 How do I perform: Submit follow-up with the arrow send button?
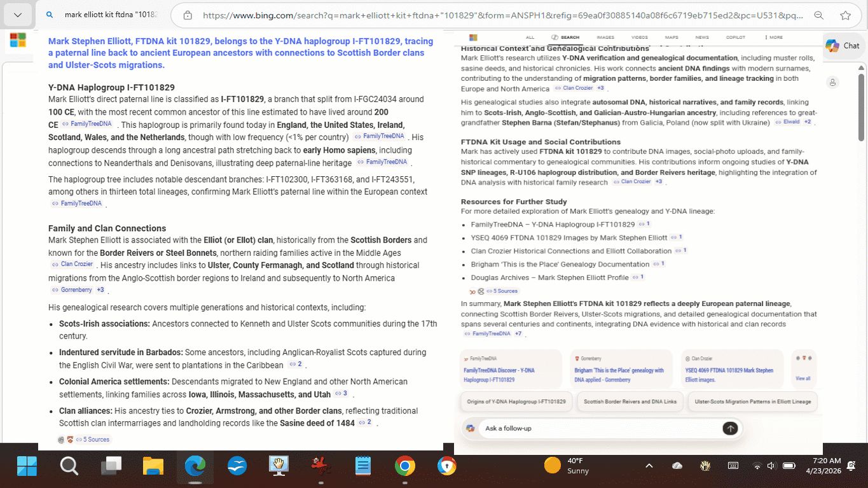tap(730, 428)
